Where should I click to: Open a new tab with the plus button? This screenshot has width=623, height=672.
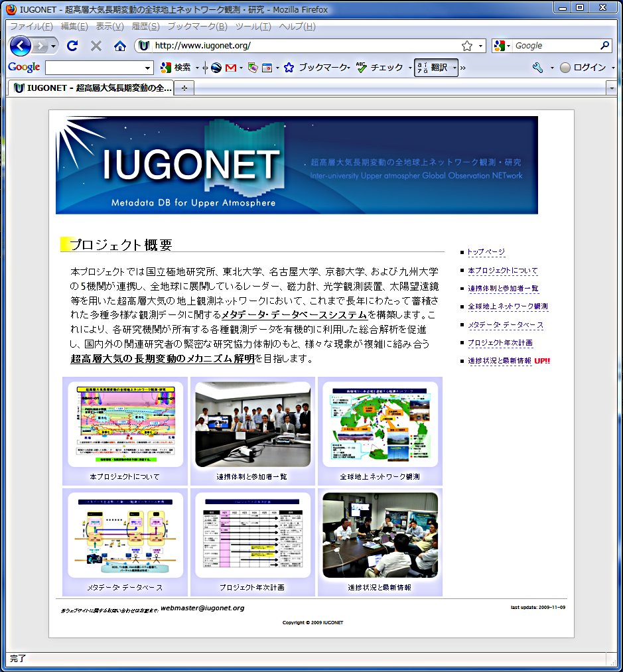(x=184, y=88)
